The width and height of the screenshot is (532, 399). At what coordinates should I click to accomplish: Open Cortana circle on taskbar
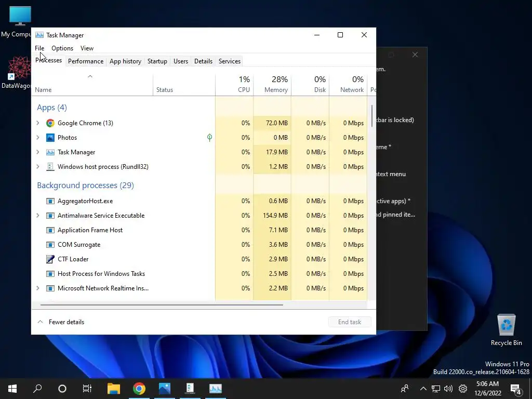tap(62, 389)
